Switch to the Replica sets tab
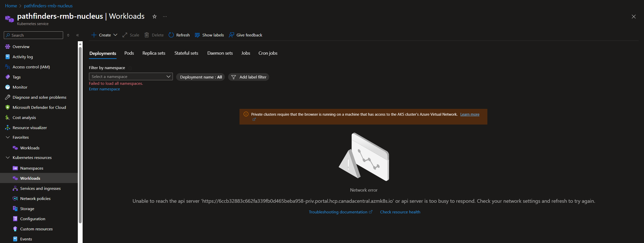 coord(154,53)
